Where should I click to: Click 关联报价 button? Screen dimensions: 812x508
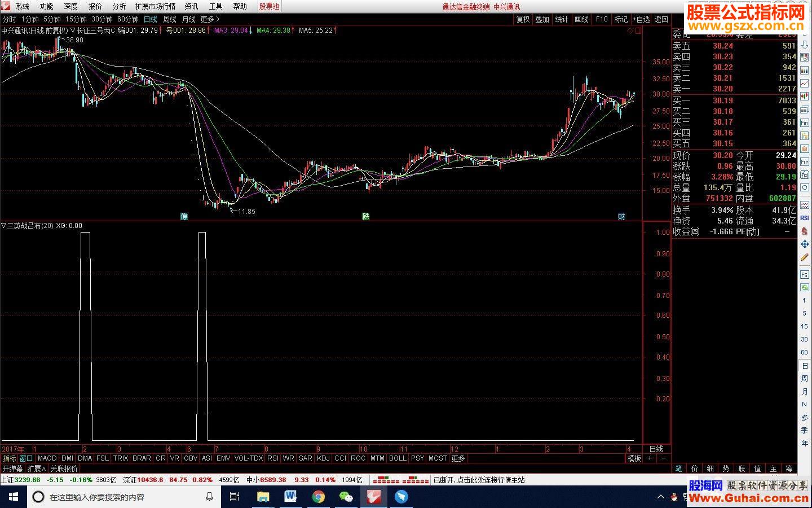[x=64, y=468]
